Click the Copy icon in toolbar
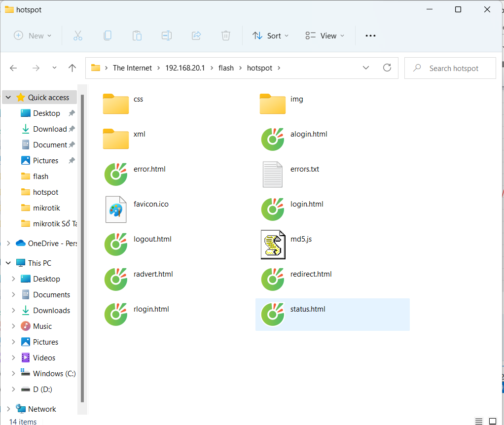The height and width of the screenshot is (425, 504). click(x=107, y=35)
